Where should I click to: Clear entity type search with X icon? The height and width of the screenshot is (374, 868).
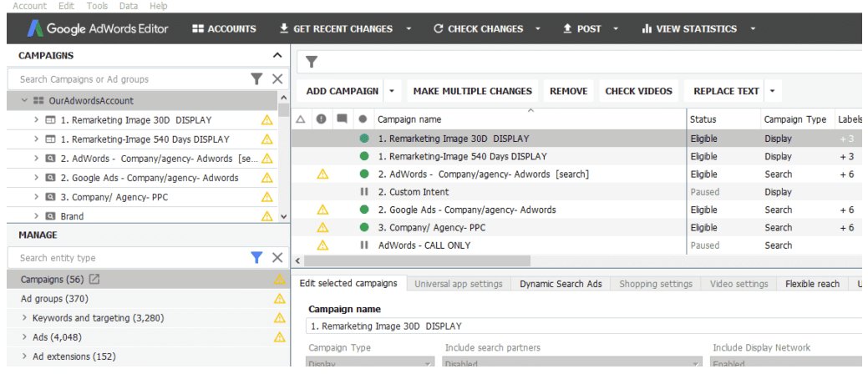coord(277,258)
